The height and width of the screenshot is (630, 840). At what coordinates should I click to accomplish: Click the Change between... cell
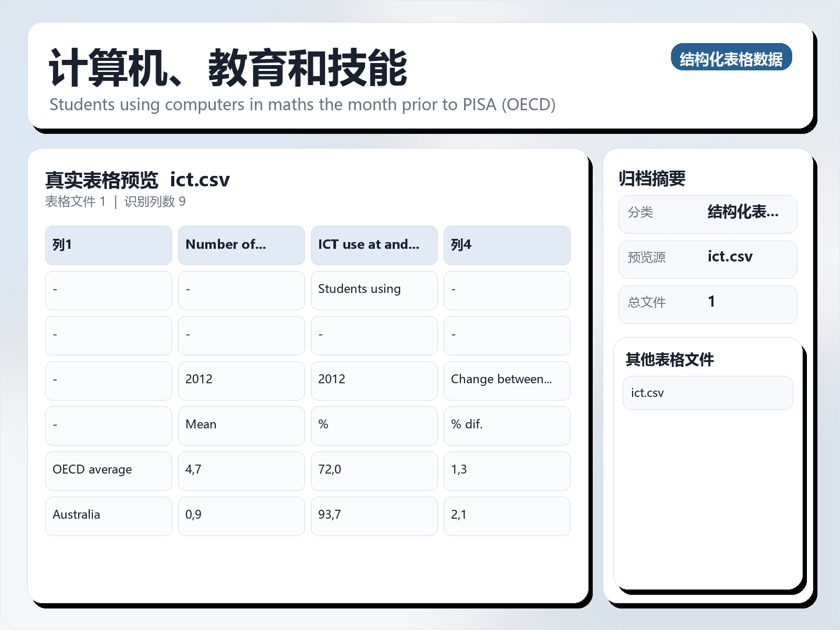click(x=507, y=380)
